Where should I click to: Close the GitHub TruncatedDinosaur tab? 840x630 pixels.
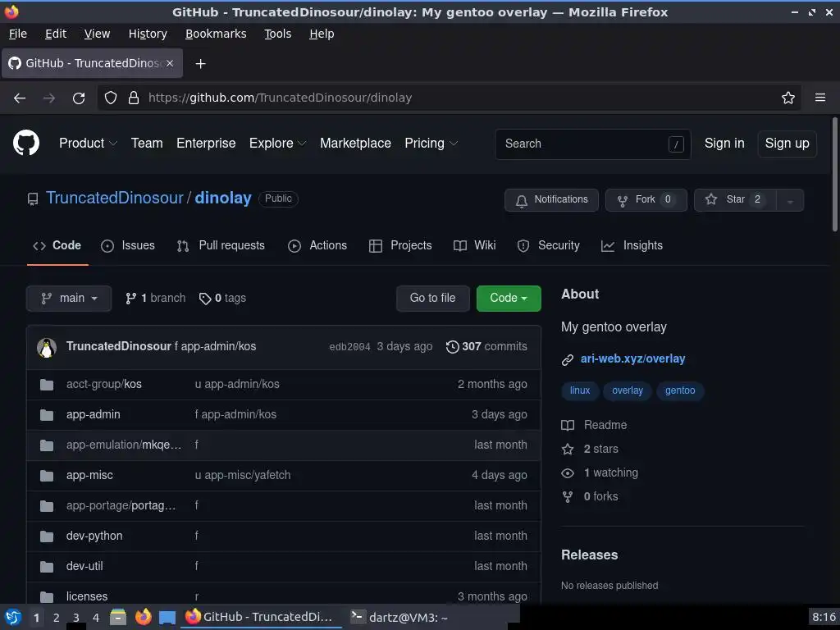170,63
